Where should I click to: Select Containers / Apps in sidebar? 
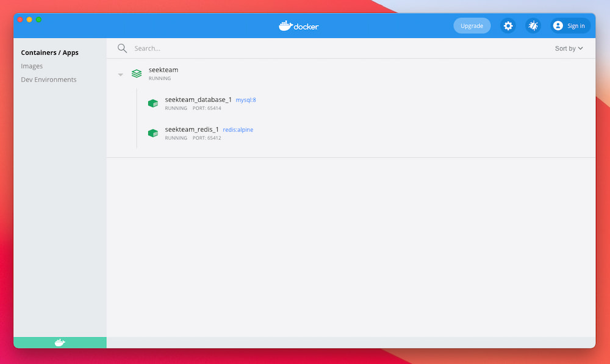click(50, 52)
